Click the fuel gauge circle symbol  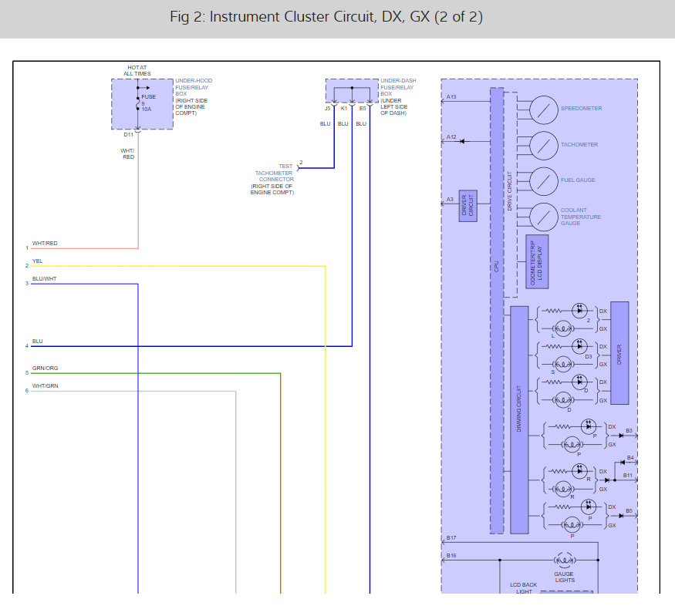545,180
